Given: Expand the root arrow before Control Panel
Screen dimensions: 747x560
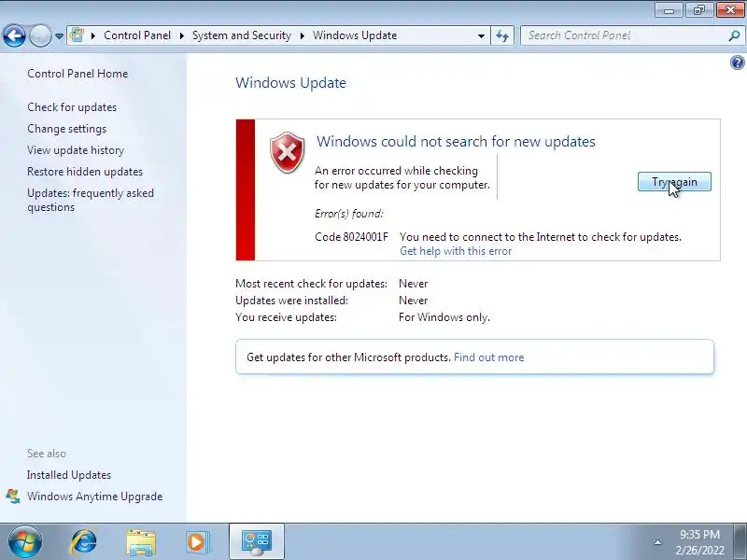Looking at the screenshot, I should pyautogui.click(x=93, y=35).
